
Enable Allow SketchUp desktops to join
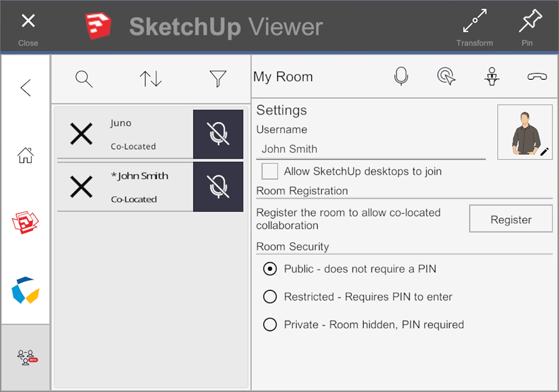270,171
